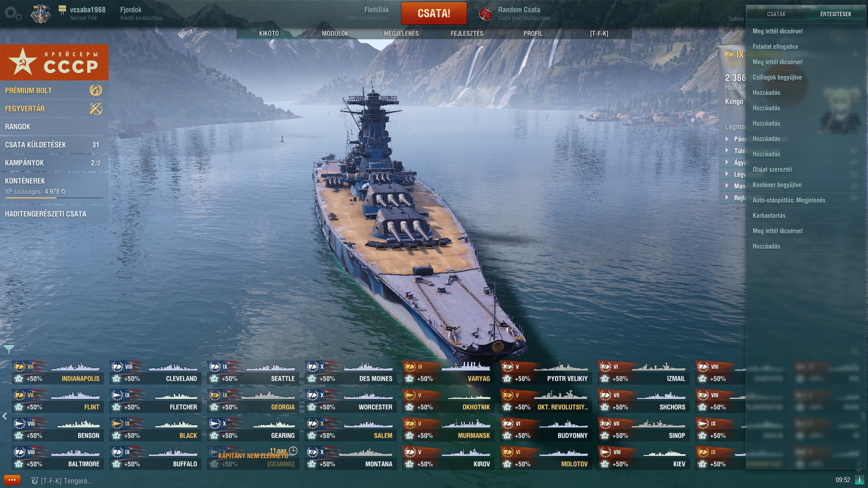868x488 pixels.
Task: Expand the Túlélés parameter row
Action: (732, 150)
